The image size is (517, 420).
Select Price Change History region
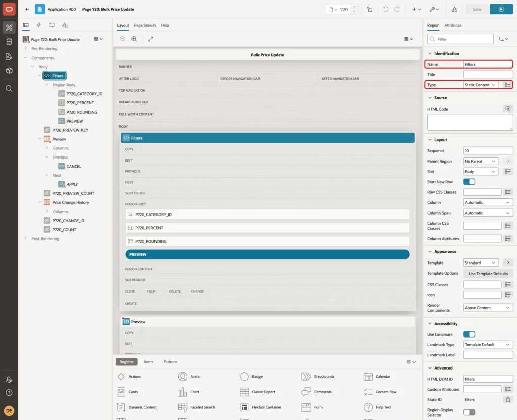[x=71, y=202]
